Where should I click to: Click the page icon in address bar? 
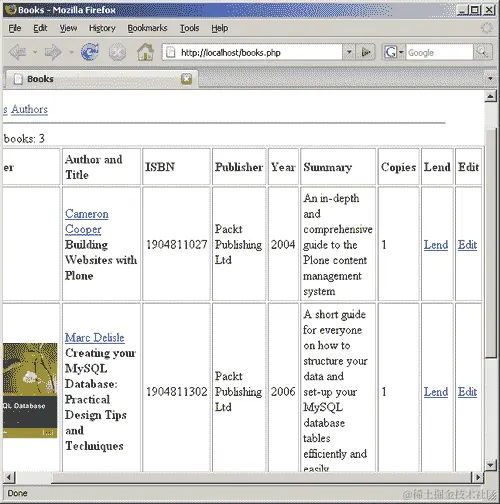tap(171, 52)
